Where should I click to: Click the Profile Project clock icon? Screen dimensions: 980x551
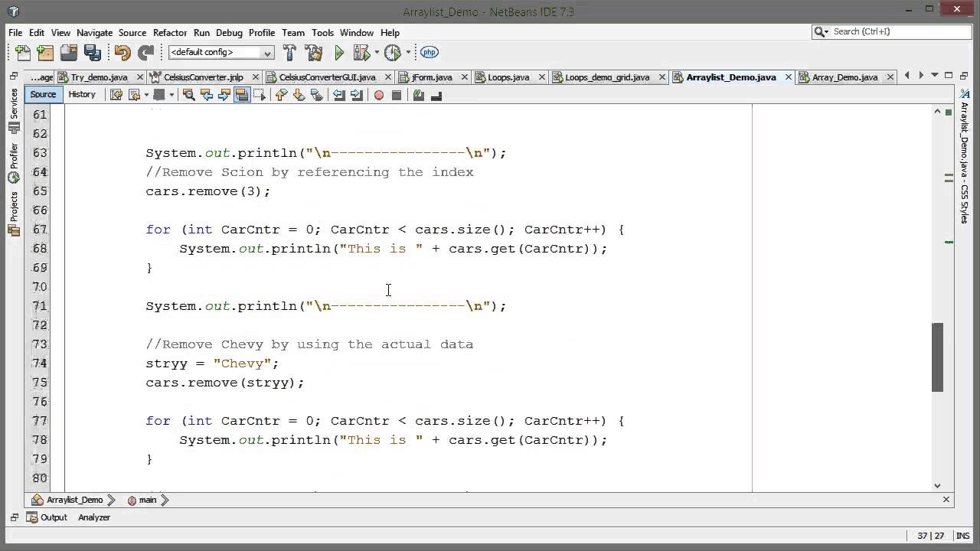click(392, 52)
